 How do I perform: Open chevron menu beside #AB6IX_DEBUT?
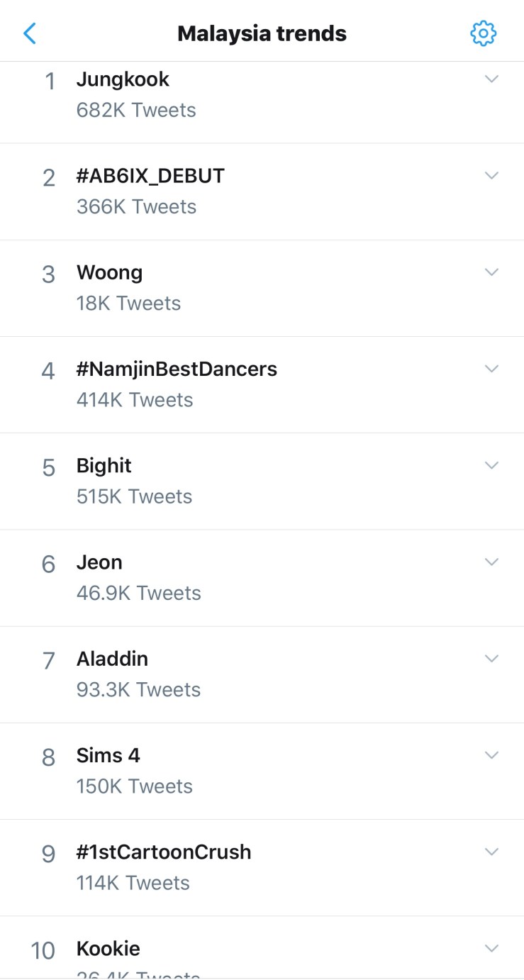pyautogui.click(x=491, y=175)
